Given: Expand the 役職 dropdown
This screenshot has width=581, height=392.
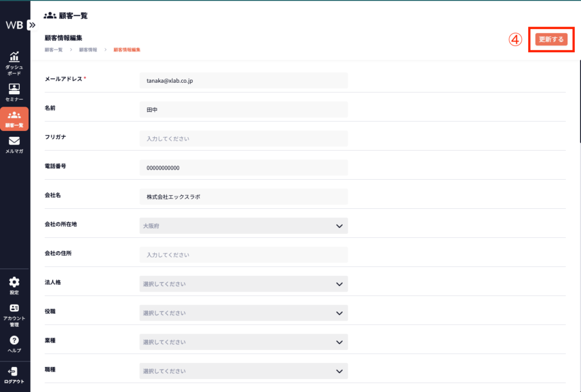Looking at the screenshot, I should pyautogui.click(x=243, y=313).
